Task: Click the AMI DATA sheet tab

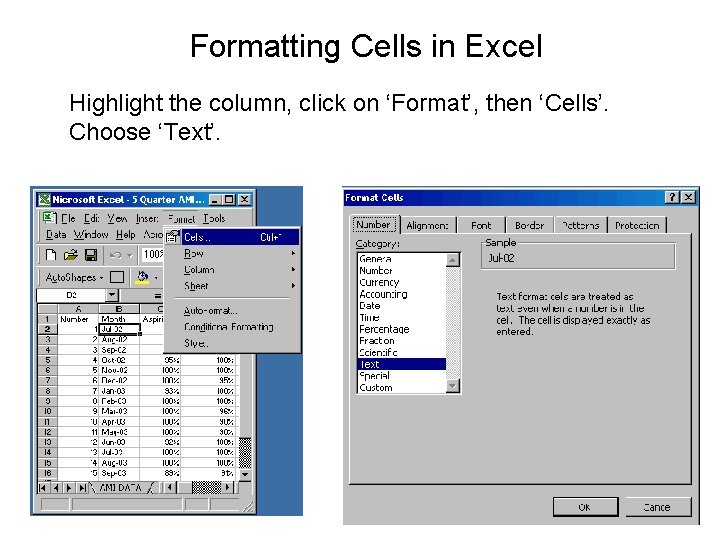Action: point(120,488)
